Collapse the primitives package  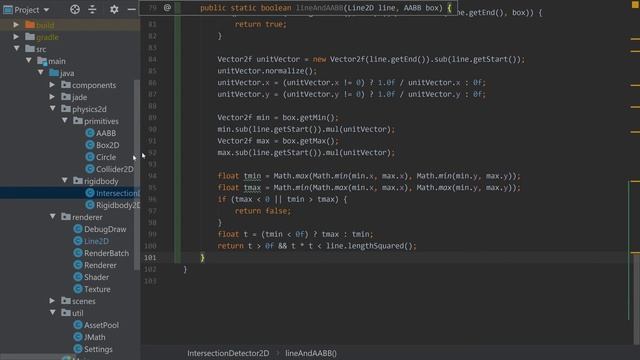[65, 121]
